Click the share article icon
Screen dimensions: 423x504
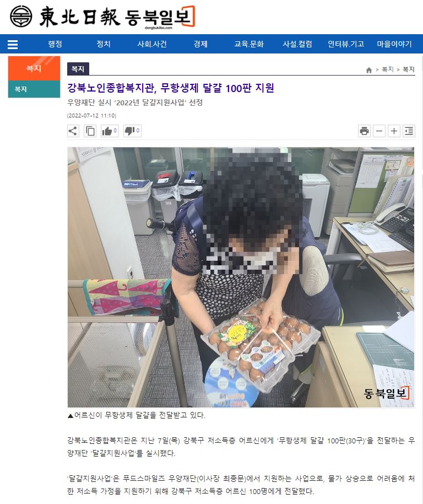click(73, 131)
